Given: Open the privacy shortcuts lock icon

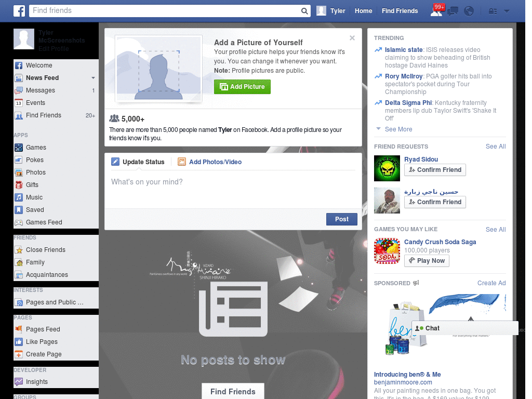Looking at the screenshot, I should click(493, 11).
